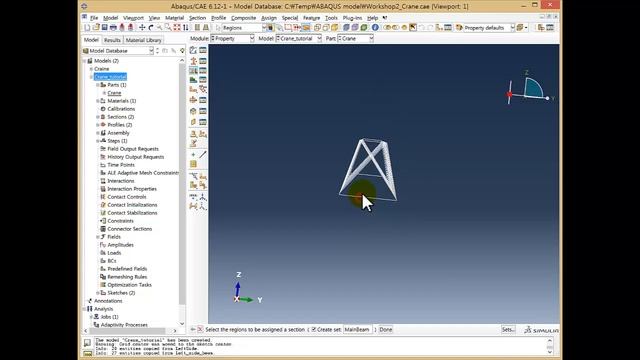640x360 pixels.
Task: Click the Open file toolbar icon
Action: point(96,28)
